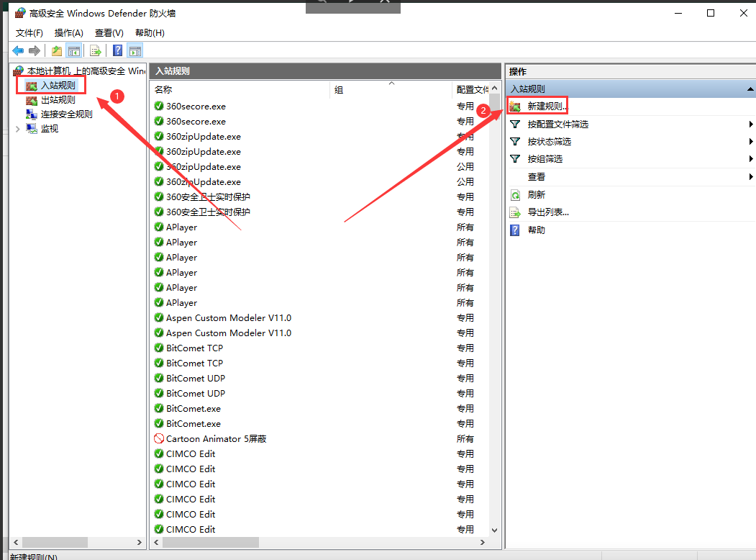Open the 帮助(H) menu
756x560 pixels.
pos(150,33)
